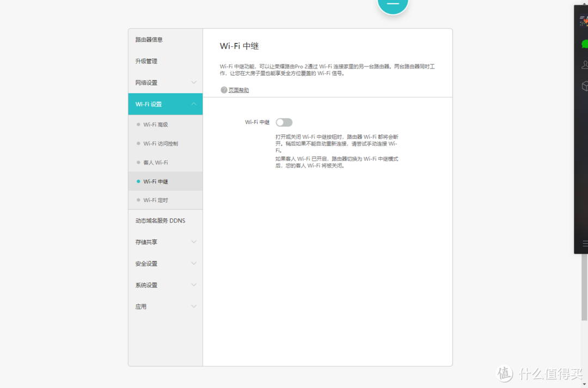Select the Wi-Fi 中继 submenu item
The width and height of the screenshot is (588, 388).
click(x=166, y=181)
